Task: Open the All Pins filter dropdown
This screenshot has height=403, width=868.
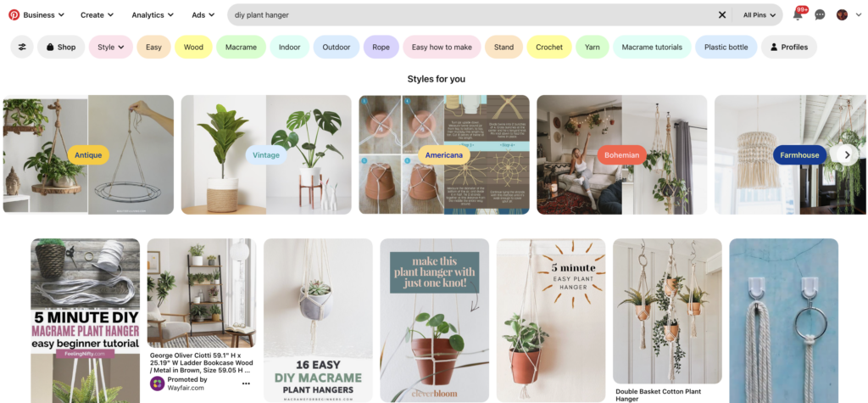Action: click(x=759, y=15)
